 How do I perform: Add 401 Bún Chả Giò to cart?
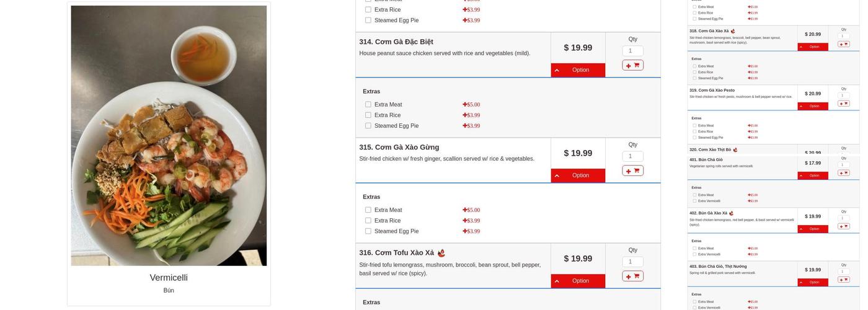point(843,173)
